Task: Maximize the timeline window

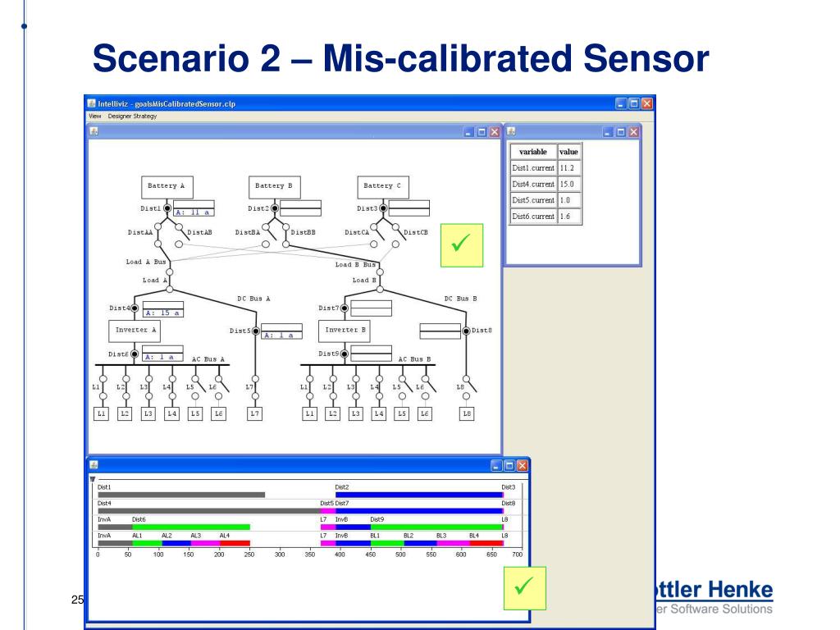Action: coord(509,466)
